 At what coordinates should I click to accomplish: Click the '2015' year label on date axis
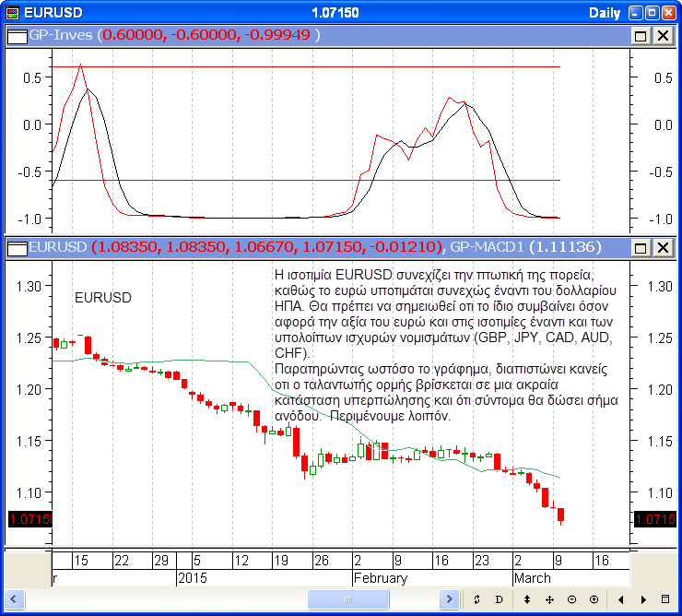(193, 578)
